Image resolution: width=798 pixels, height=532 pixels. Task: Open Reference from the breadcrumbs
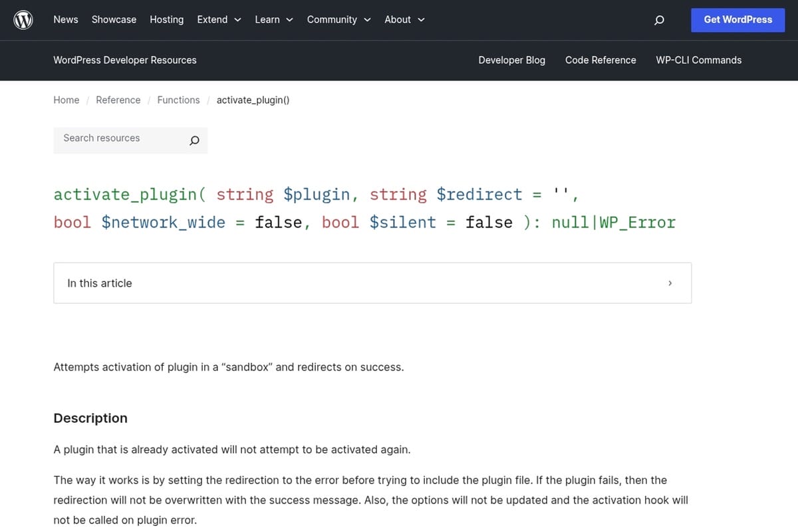(118, 100)
